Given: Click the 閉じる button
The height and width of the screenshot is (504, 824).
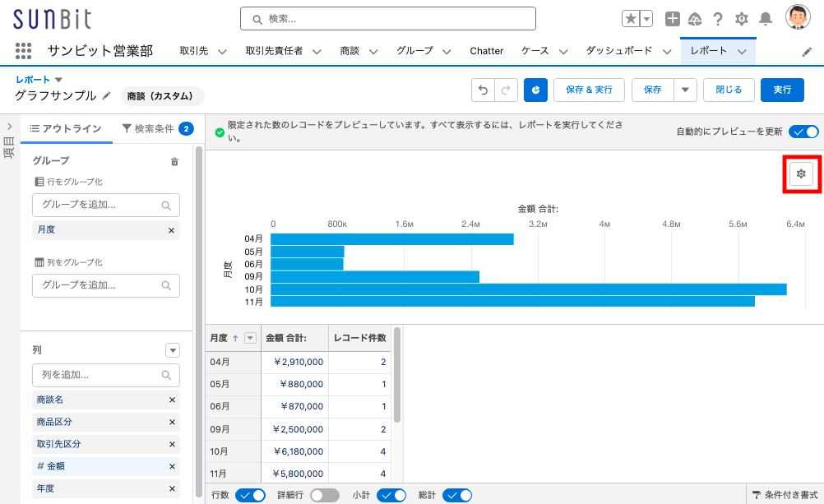Looking at the screenshot, I should 729,90.
